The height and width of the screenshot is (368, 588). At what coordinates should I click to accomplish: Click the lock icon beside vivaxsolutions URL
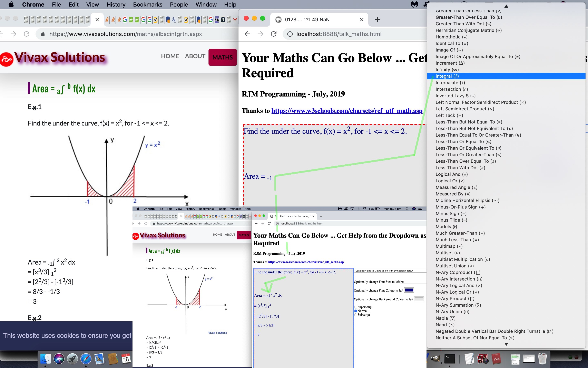pyautogui.click(x=43, y=34)
